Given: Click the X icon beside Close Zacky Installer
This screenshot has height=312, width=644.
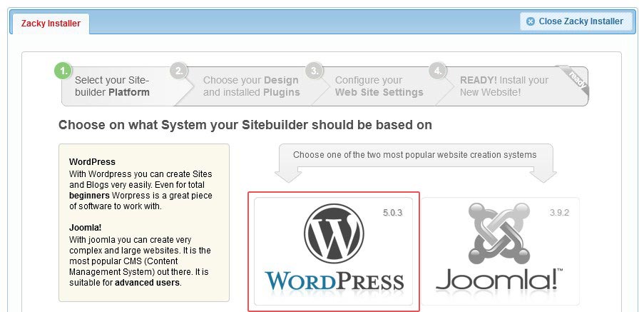Looking at the screenshot, I should tap(530, 21).
